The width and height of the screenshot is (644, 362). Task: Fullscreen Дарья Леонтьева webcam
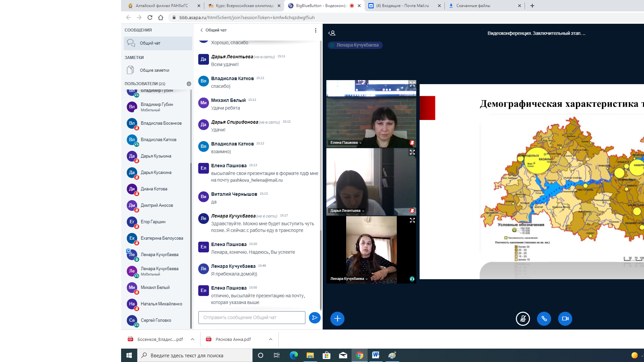412,152
